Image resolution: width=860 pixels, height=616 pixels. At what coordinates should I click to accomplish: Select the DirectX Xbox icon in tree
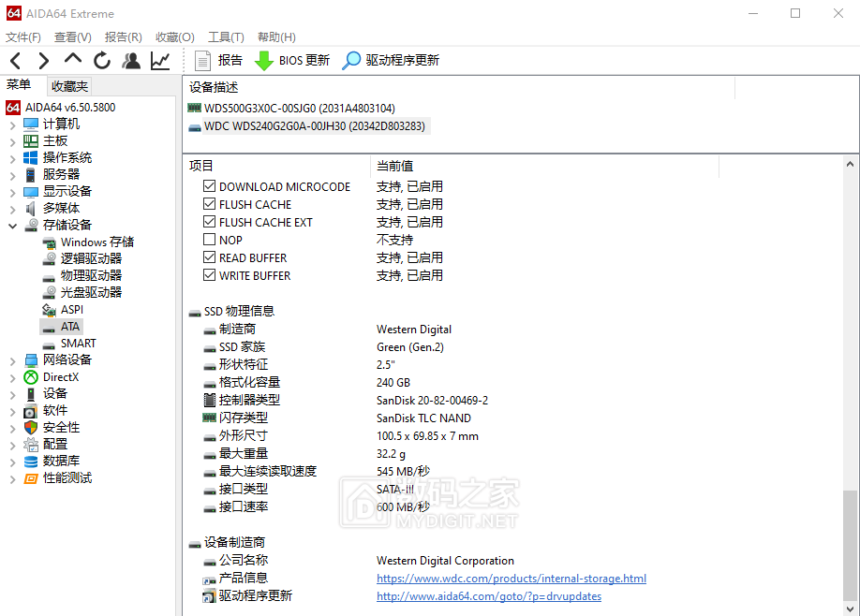click(31, 377)
